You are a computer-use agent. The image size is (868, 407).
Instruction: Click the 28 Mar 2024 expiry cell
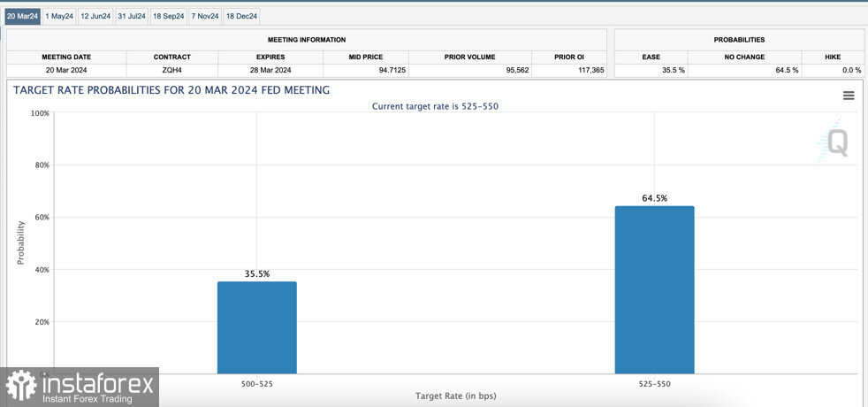[x=270, y=70]
